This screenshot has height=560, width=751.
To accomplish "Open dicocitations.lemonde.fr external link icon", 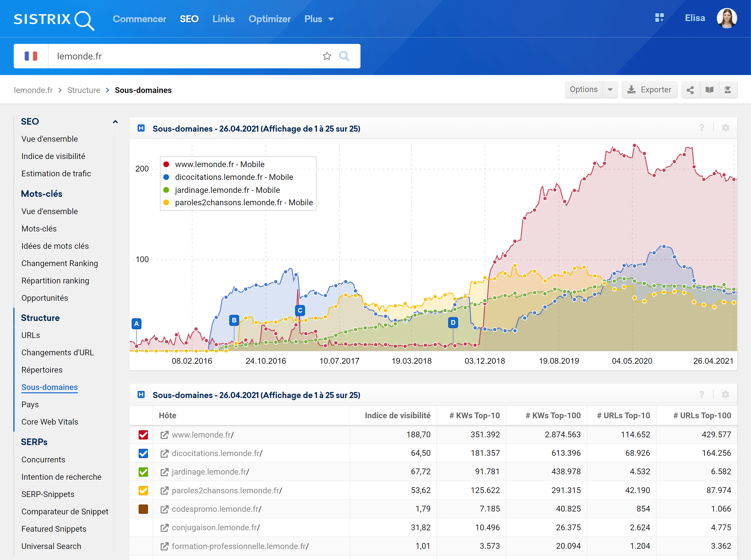I will tap(164, 453).
